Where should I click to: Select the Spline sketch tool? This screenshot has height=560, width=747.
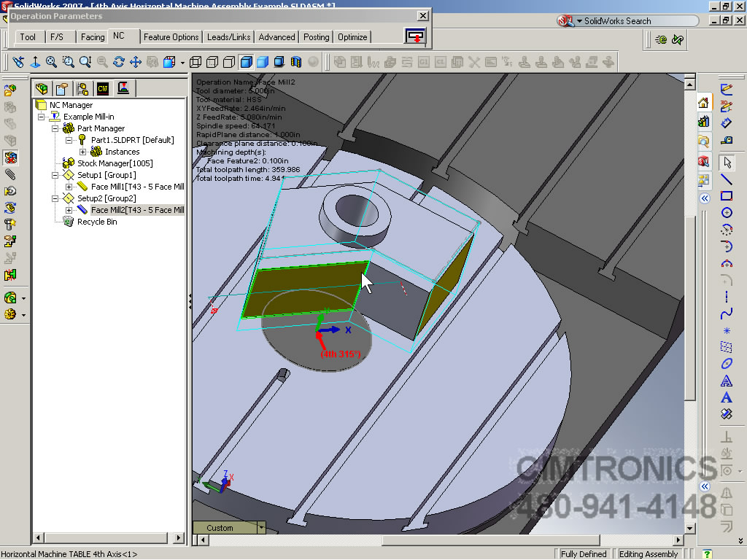pos(727,314)
